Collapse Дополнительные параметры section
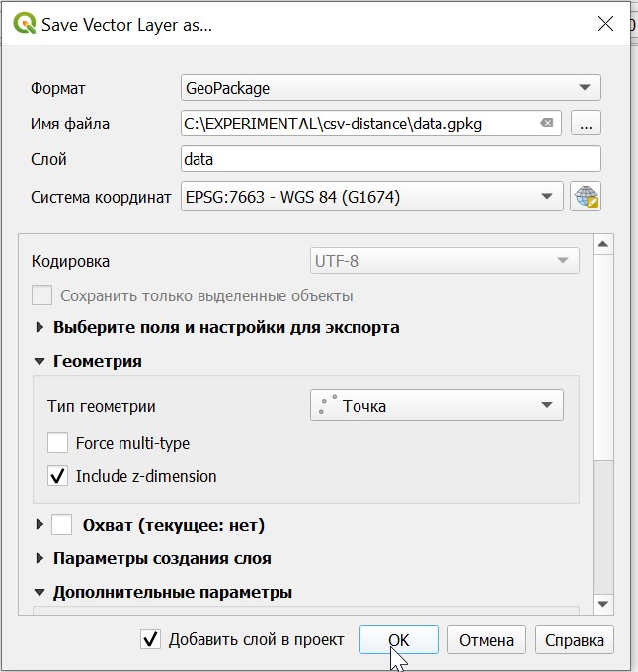Screen dimensions: 638x672 [x=40, y=592]
